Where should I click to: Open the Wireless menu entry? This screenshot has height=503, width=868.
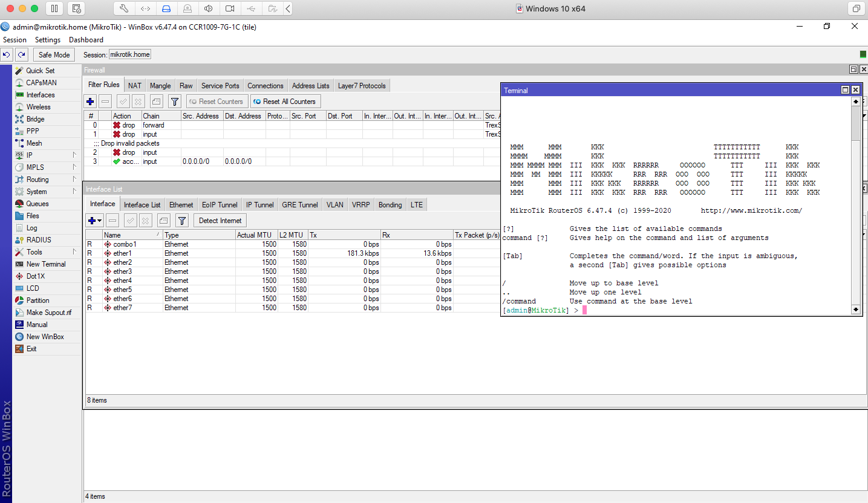point(39,107)
